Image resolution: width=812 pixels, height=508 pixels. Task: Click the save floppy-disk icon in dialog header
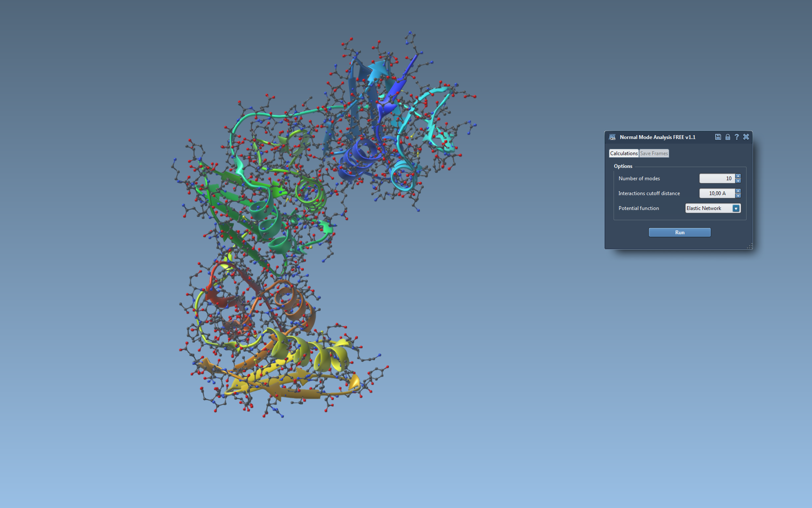(718, 137)
